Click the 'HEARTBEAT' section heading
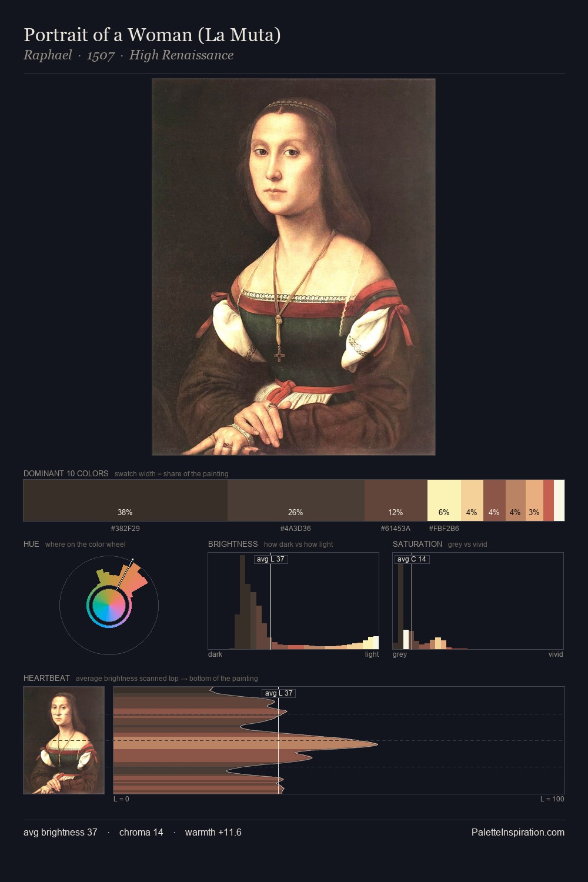 point(46,678)
